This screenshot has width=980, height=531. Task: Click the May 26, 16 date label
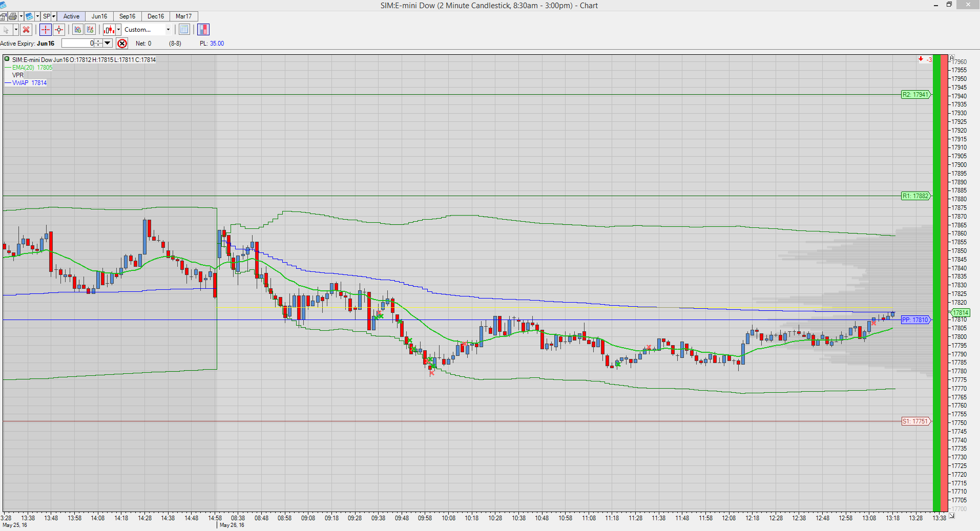click(x=232, y=525)
